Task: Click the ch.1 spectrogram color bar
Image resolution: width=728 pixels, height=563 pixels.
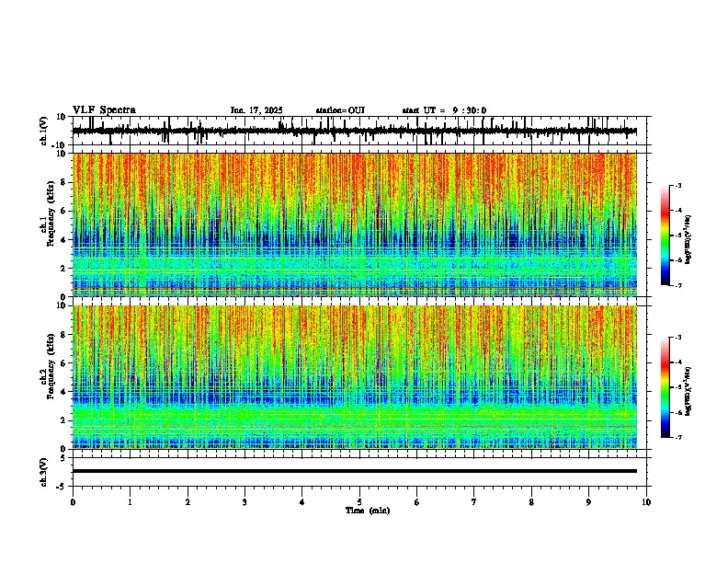Action: (665, 236)
